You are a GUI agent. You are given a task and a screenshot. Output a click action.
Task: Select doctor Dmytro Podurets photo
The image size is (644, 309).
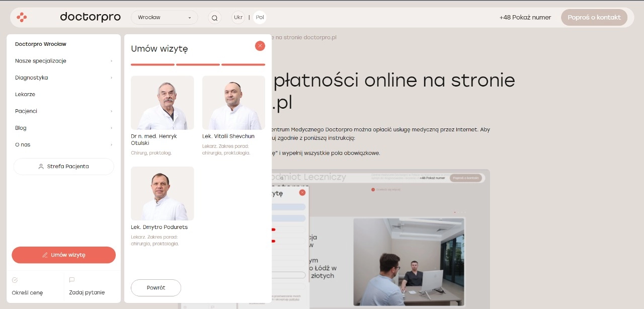[162, 193]
